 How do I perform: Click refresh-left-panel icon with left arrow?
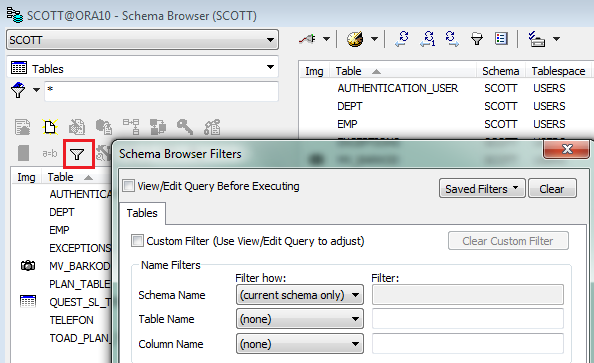point(402,39)
